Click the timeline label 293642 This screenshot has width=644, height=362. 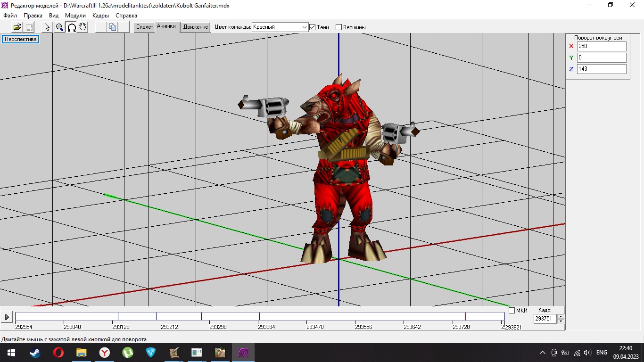(412, 327)
